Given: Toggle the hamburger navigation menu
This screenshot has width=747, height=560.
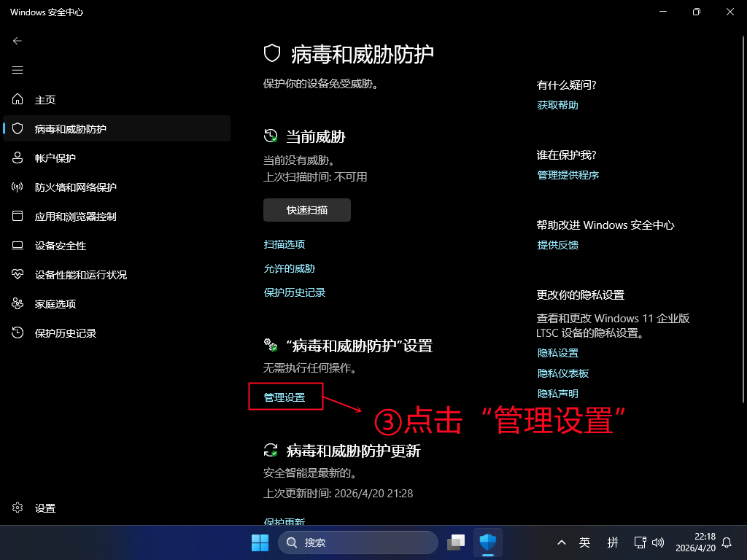Looking at the screenshot, I should [18, 70].
